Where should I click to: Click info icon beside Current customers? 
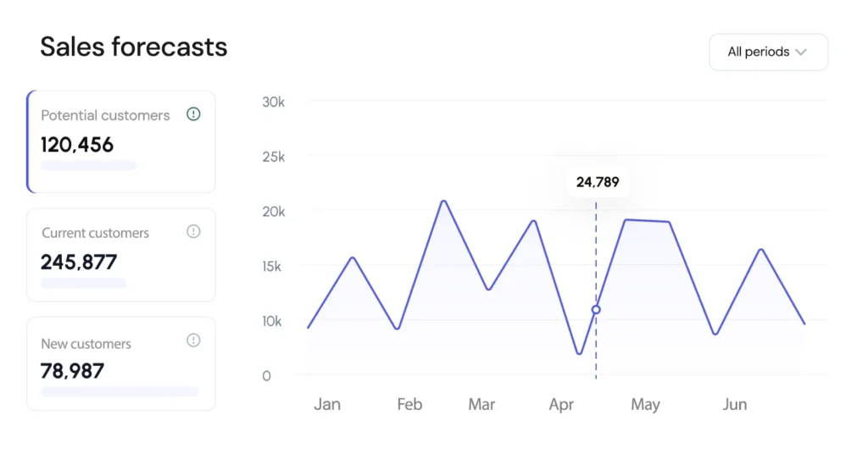(x=193, y=231)
